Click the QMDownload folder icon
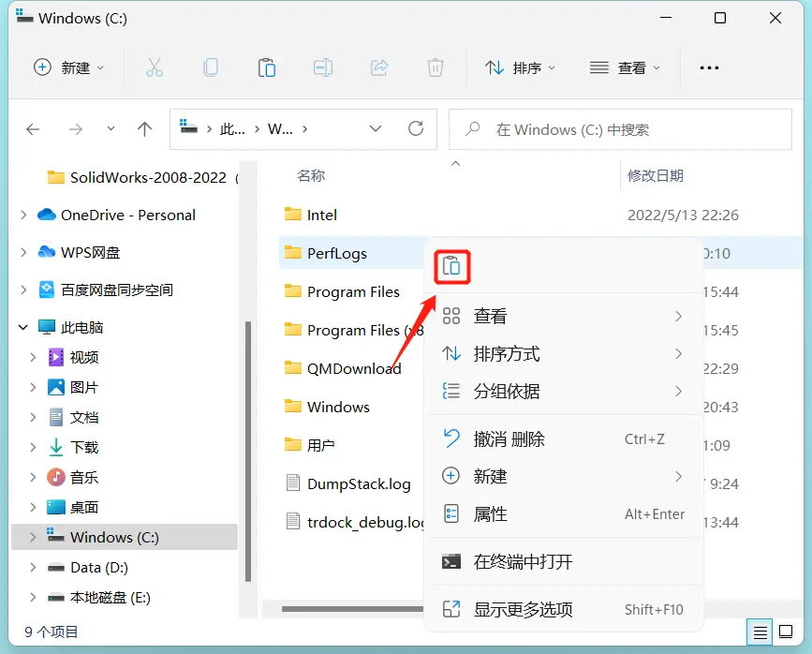 click(x=293, y=368)
